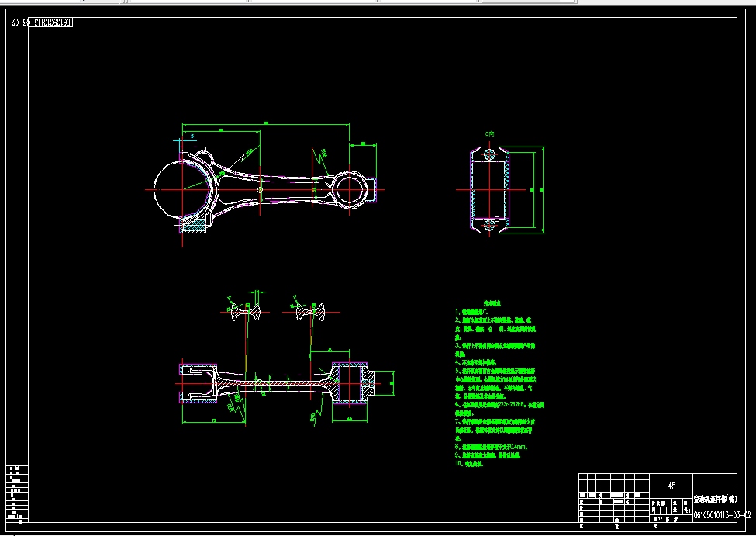
Task: Select technical note line numbered 10
Action: (x=469, y=464)
